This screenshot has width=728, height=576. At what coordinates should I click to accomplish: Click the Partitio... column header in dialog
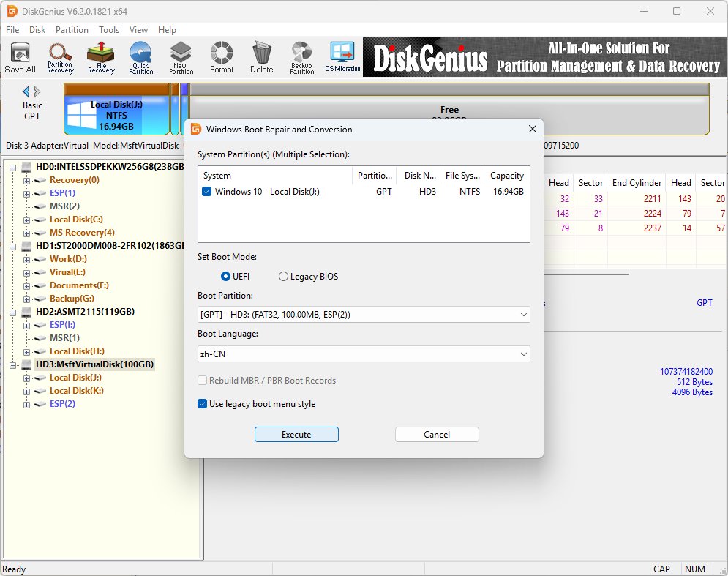click(375, 176)
